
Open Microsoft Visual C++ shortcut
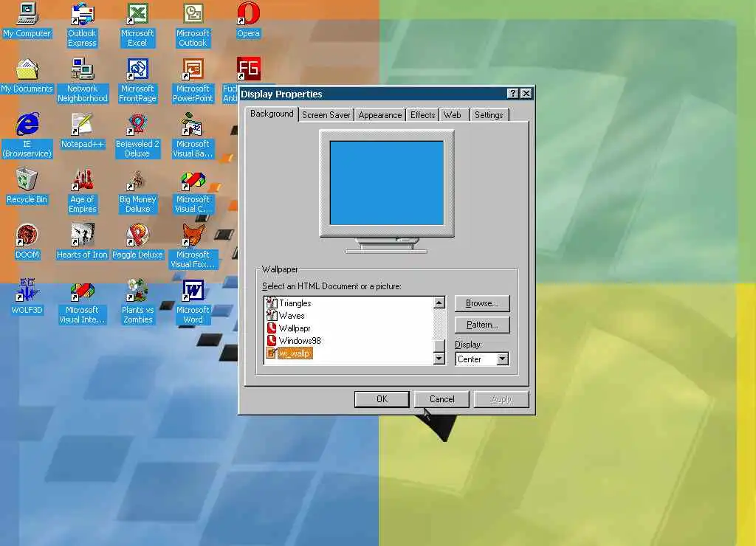[x=193, y=191]
